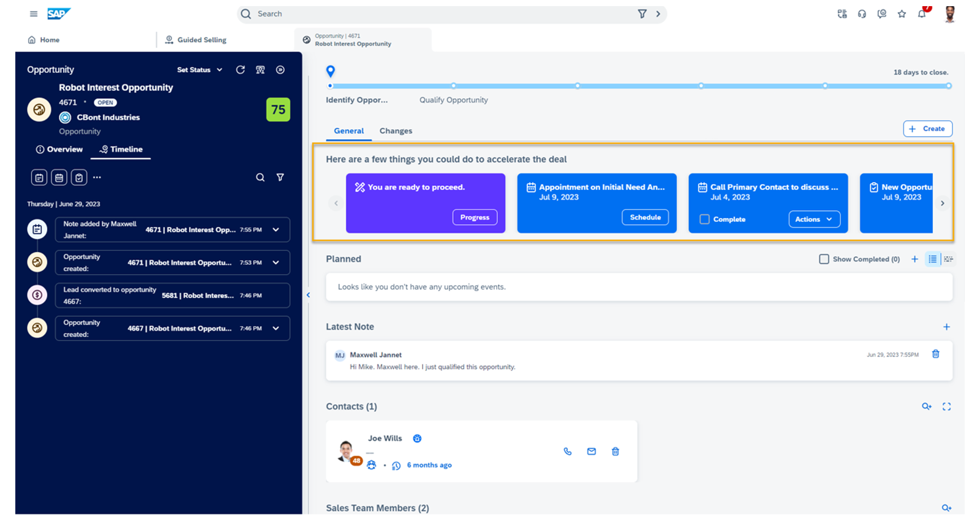
Task: Click the timeline filter funnel icon
Action: (280, 177)
